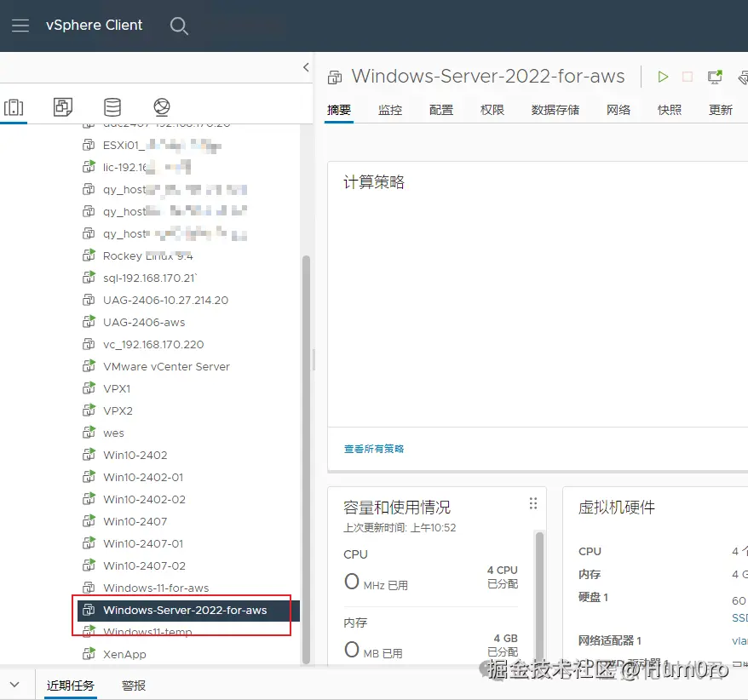Click the VM icon beside sql-192.168.170.21
Viewport: 748px width, 700px height.
pos(89,278)
